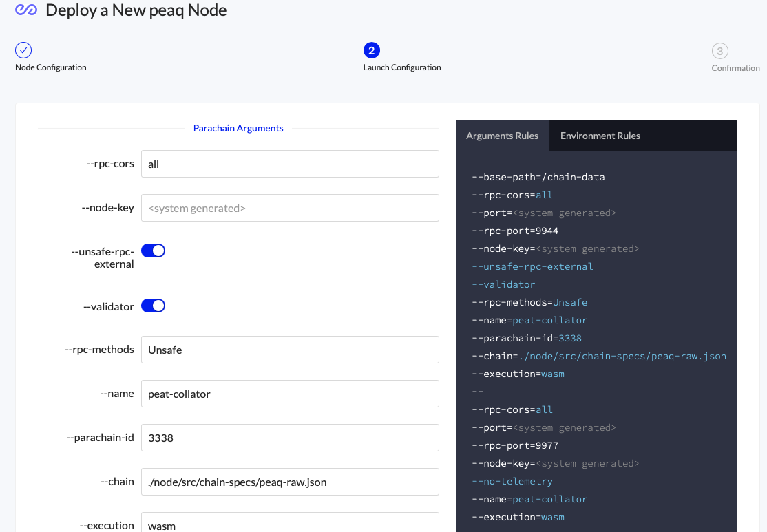Click the --chain rule line in the rules panel
This screenshot has width=767, height=532.
point(598,356)
